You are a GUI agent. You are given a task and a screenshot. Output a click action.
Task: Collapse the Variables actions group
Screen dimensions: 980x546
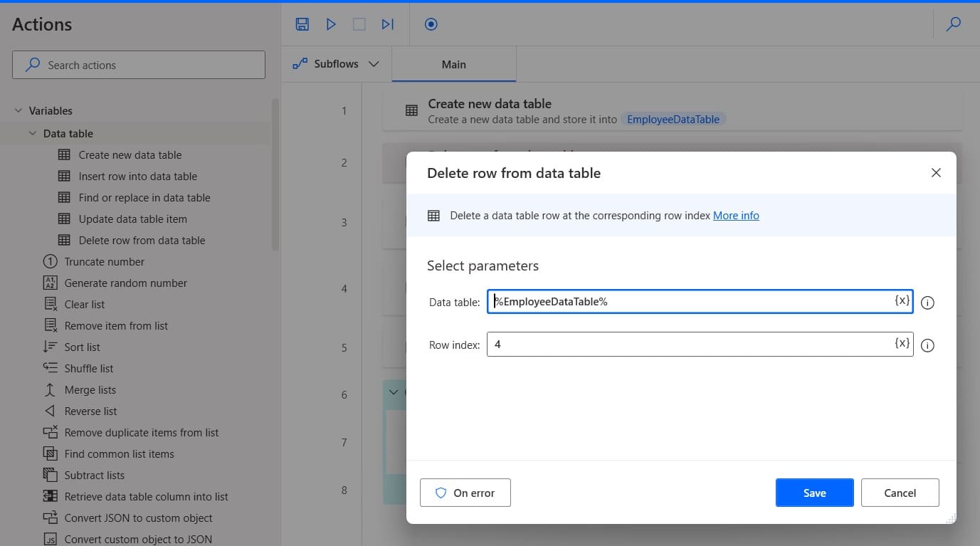click(19, 110)
